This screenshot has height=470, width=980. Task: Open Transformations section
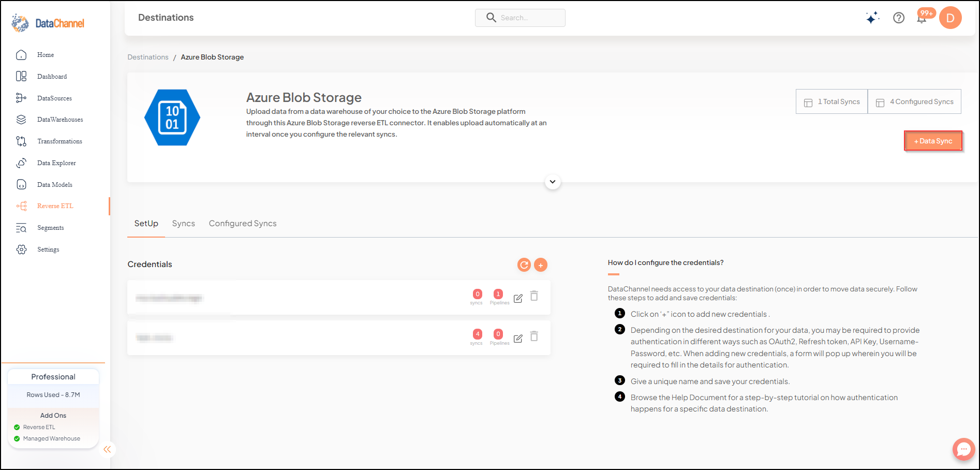tap(60, 141)
